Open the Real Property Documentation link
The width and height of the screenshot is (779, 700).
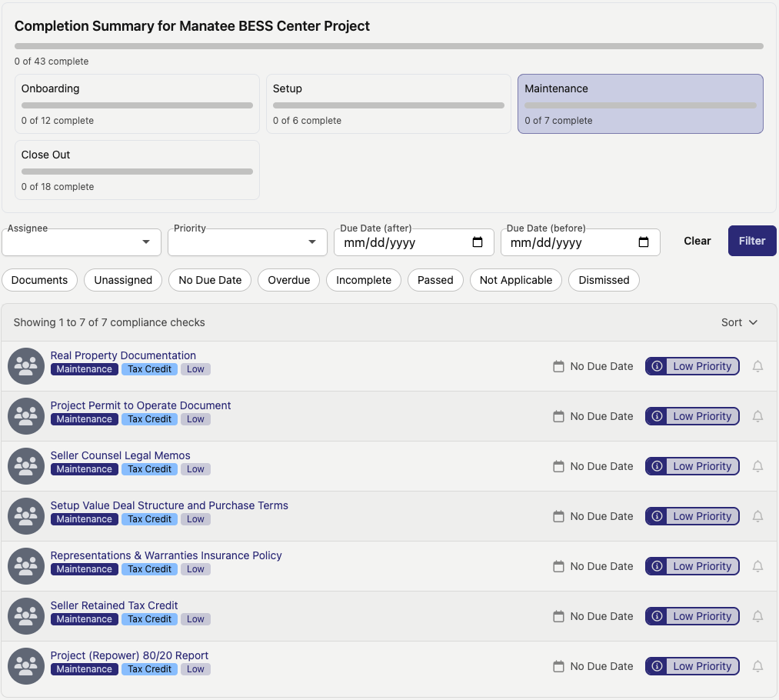pos(123,355)
